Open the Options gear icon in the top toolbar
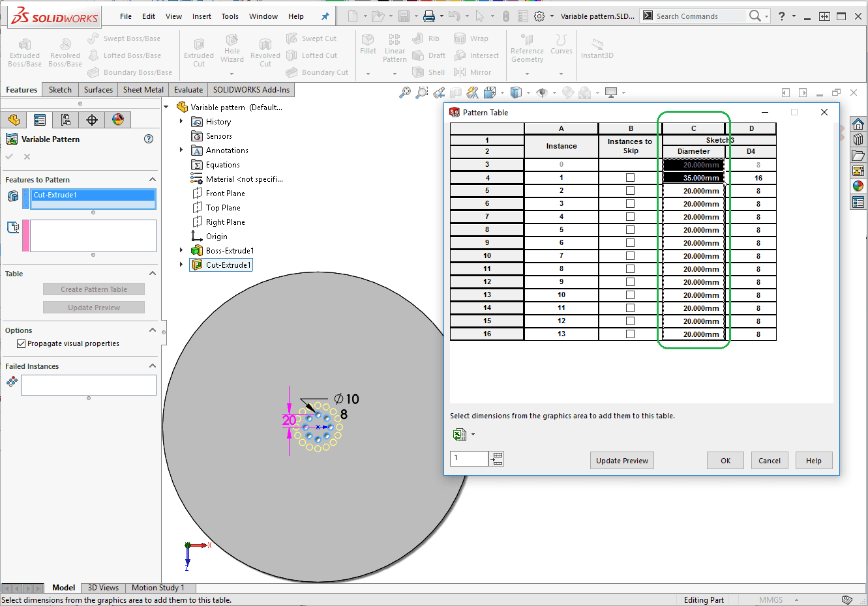Image resolution: width=868 pixels, height=606 pixels. tap(539, 16)
